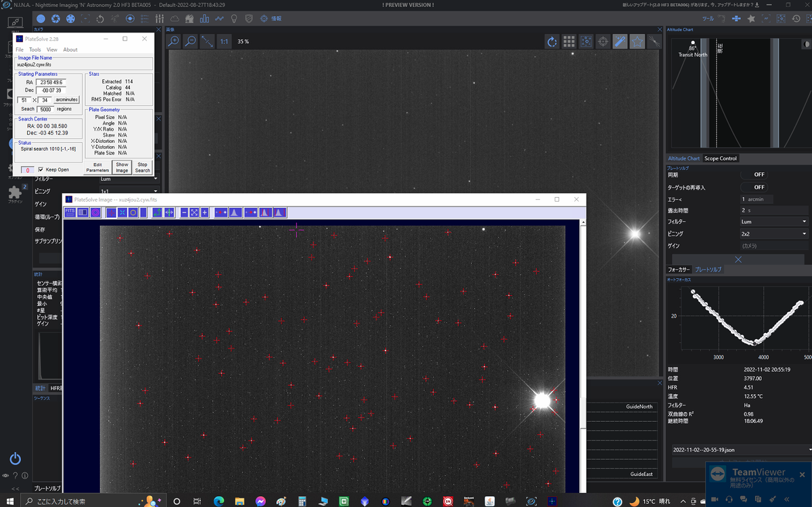Open the Lum filter dropdown in plate solve panel
812x507 pixels.
[774, 221]
